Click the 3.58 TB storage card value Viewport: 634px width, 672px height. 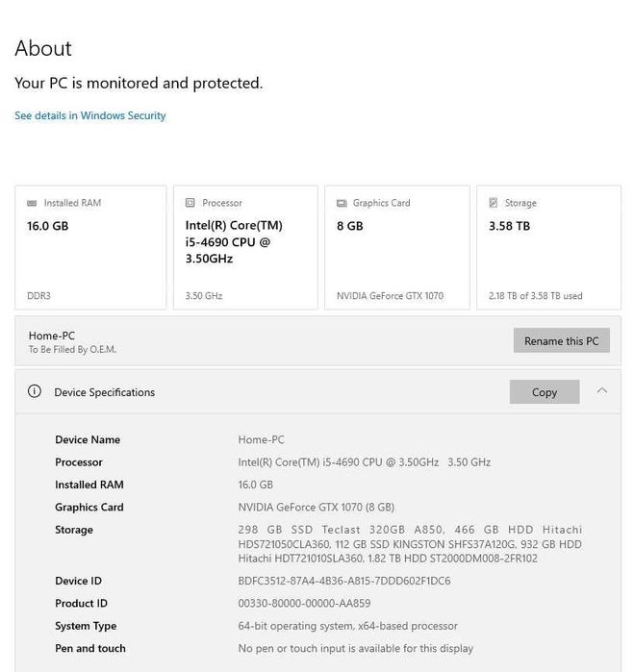[x=510, y=226]
